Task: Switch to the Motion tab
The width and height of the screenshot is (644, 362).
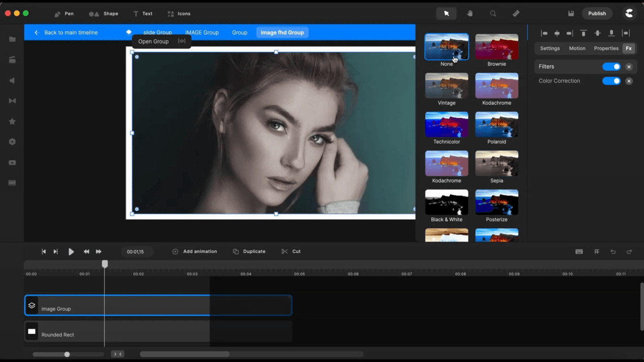Action: coord(577,48)
